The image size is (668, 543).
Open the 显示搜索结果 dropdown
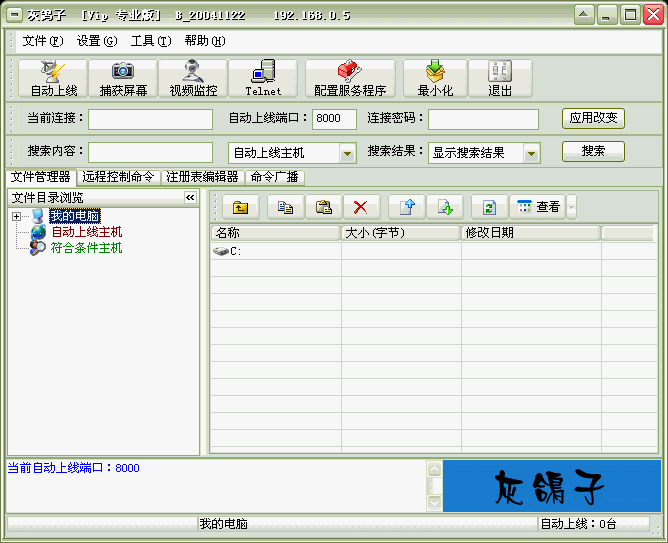click(531, 153)
